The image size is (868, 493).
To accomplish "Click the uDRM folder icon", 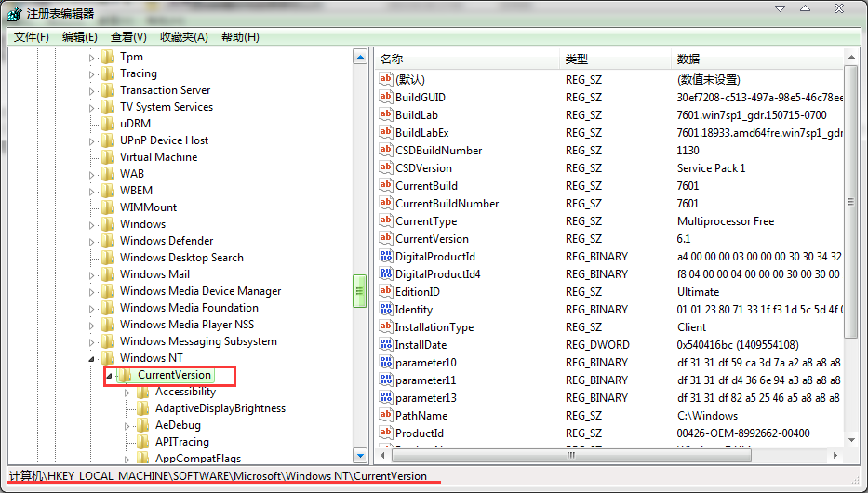I will (x=108, y=124).
